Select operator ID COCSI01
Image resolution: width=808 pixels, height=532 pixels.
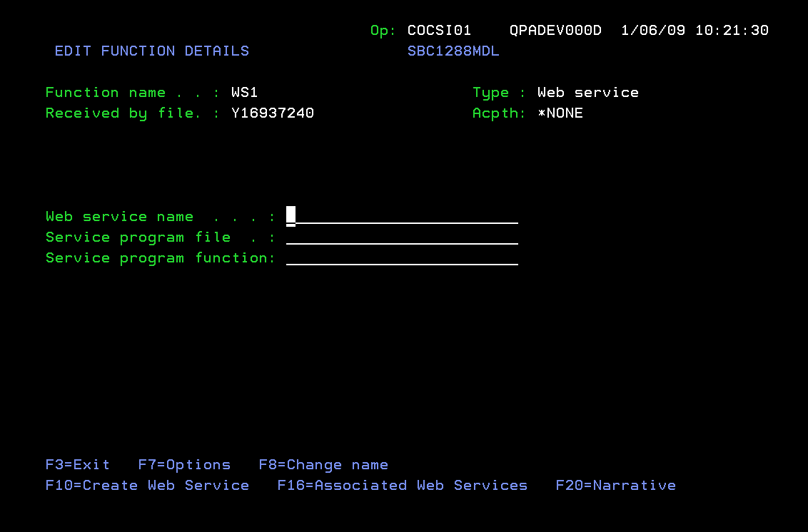click(440, 31)
